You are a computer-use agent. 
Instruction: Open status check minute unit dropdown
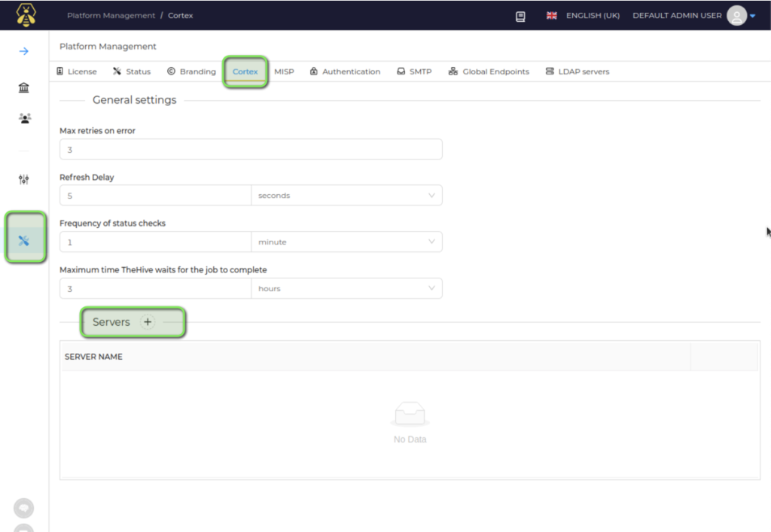tap(346, 242)
